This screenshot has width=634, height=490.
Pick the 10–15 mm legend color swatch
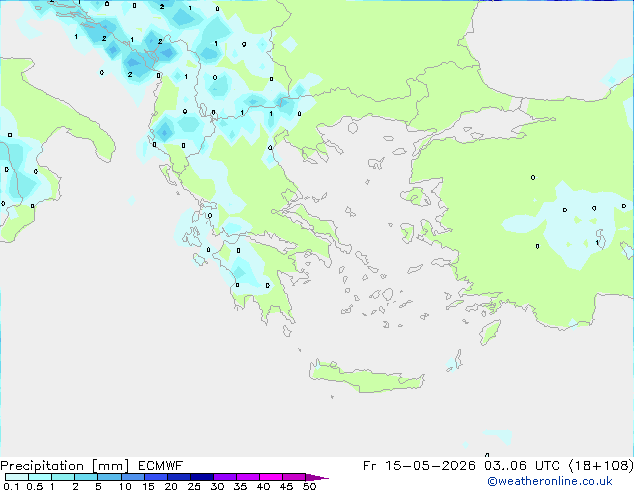pos(133,477)
